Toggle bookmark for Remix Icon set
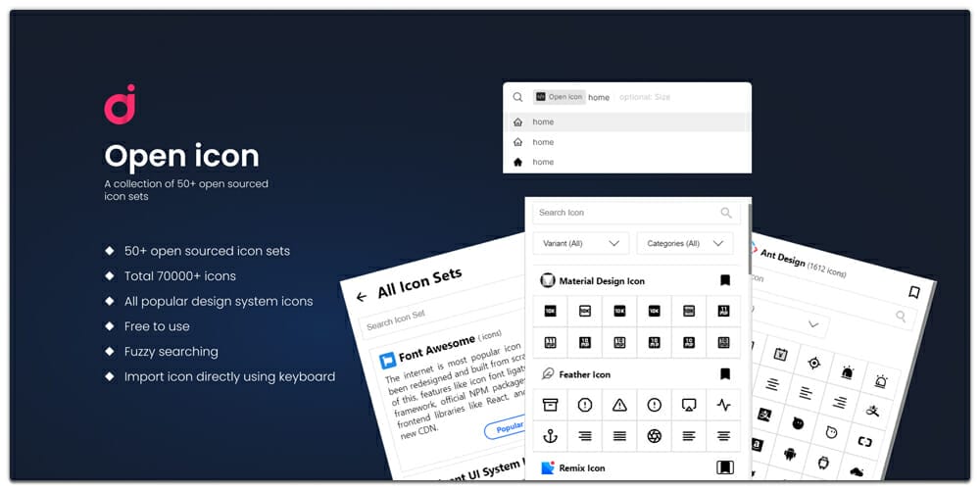Image resolution: width=980 pixels, height=490 pixels. point(725,467)
